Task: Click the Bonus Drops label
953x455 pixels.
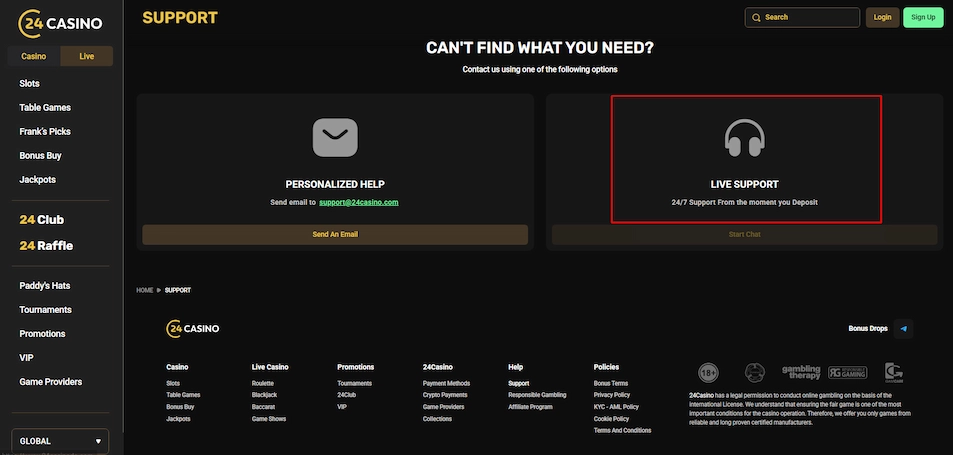Action: pyautogui.click(x=868, y=329)
